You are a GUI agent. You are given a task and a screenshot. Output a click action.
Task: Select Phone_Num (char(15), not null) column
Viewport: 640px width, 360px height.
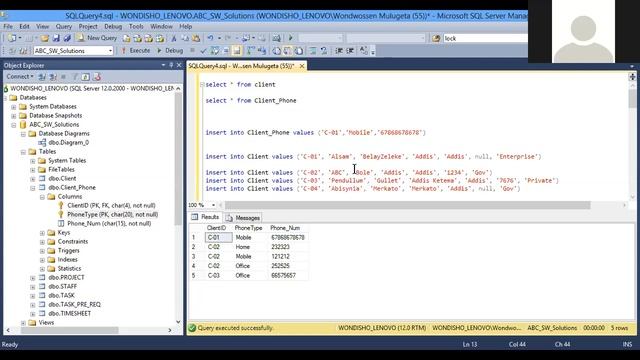click(x=109, y=224)
